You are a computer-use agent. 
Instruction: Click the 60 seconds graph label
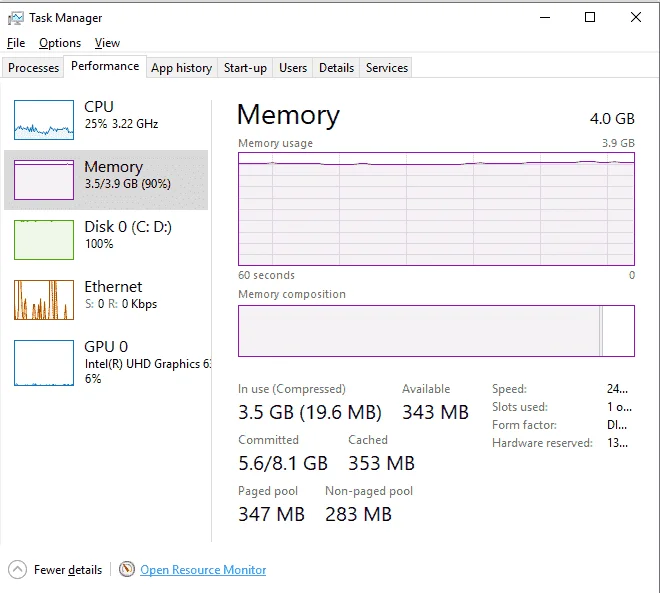[x=266, y=275]
